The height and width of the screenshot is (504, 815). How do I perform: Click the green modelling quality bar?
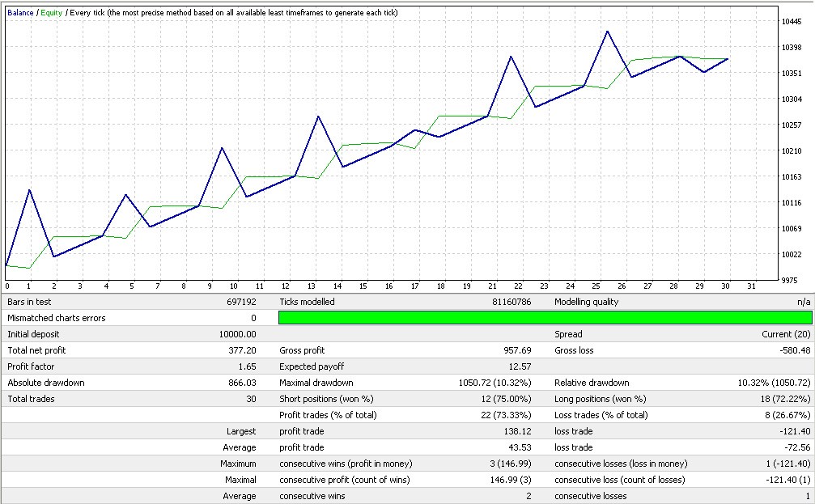coord(545,318)
